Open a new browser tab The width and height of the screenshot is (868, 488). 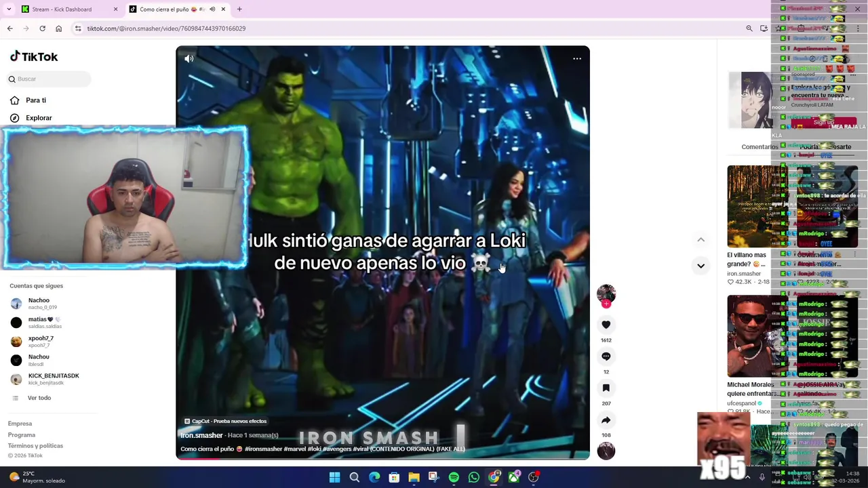click(239, 9)
